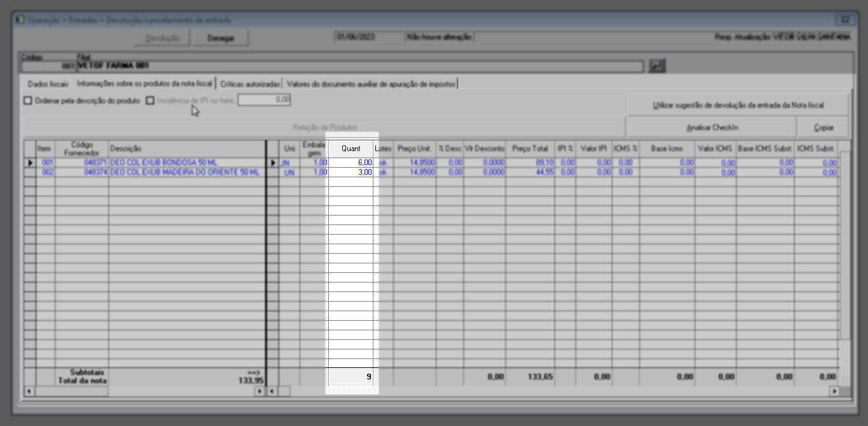Click the Preço Total column header
Image resolution: width=868 pixels, height=426 pixels.
tap(530, 148)
